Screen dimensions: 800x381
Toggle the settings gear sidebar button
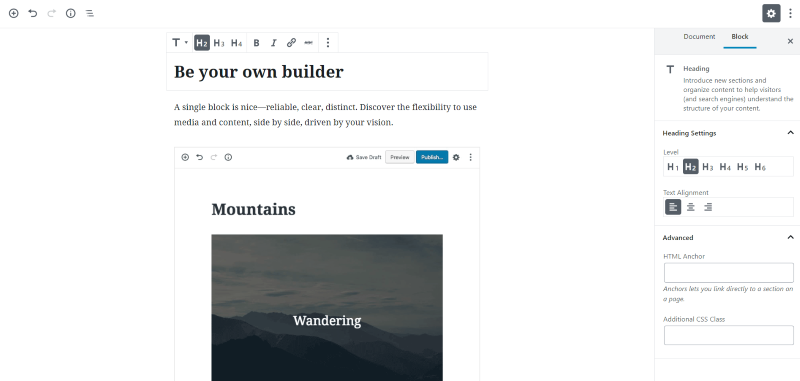click(771, 13)
